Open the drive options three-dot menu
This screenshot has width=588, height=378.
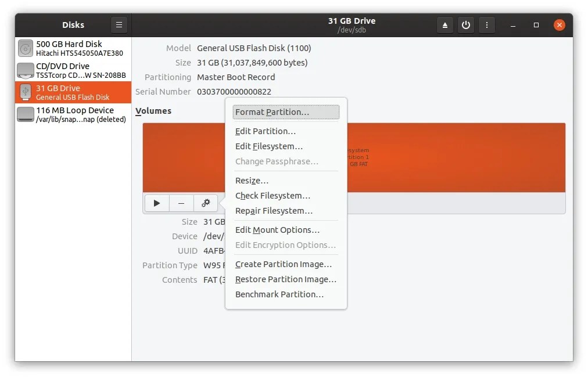(486, 25)
